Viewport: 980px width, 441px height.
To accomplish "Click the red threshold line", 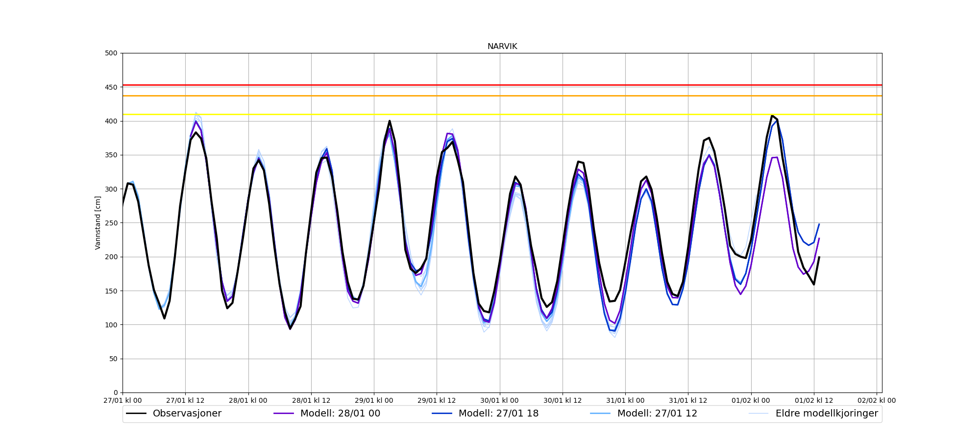I will pyautogui.click(x=502, y=85).
